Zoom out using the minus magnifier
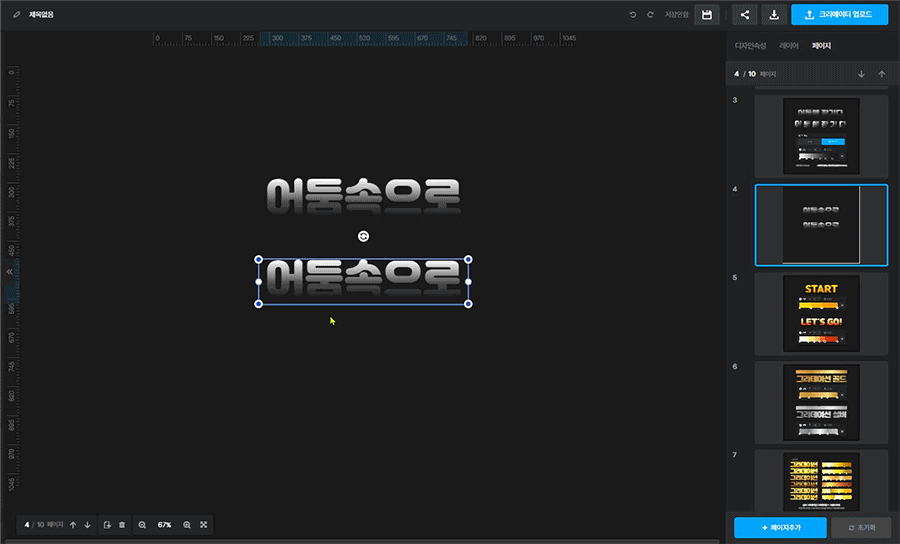The width and height of the screenshot is (900, 544). click(x=142, y=525)
